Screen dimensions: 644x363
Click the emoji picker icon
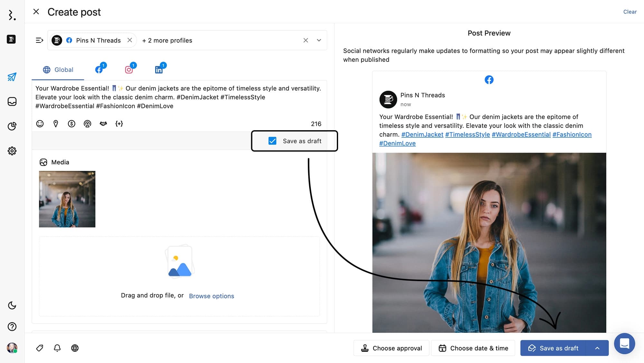pos(40,123)
